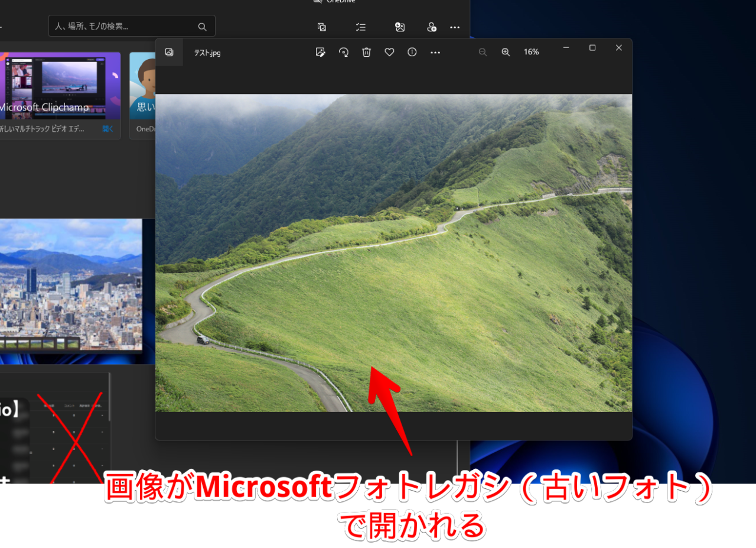
Task: Click the 開く link on the Clipchamp card
Action: point(107,128)
